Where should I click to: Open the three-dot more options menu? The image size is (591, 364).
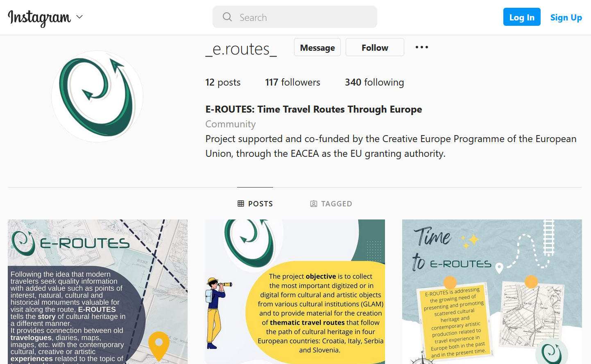tap(422, 47)
